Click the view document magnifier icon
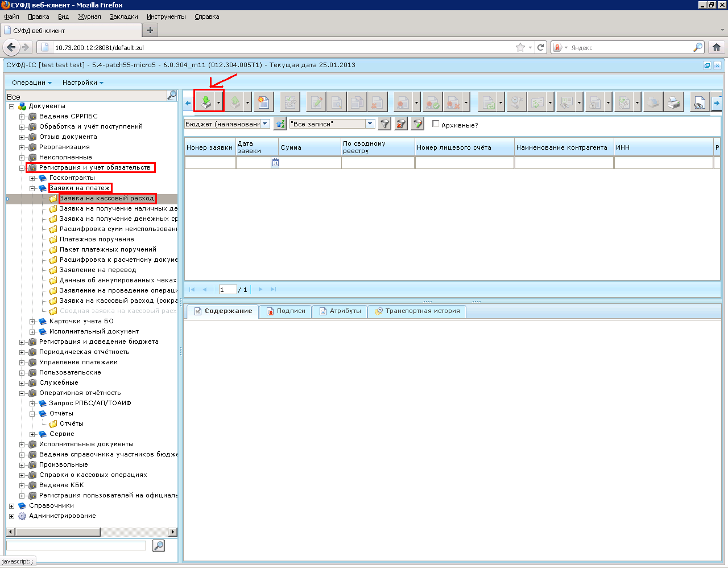Viewport: 728px width, 568px height. 337,102
